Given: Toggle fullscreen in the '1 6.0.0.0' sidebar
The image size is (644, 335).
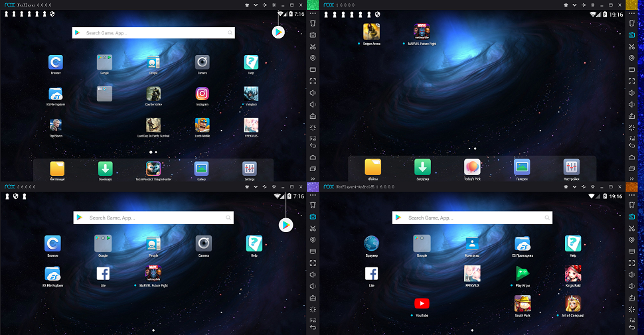Looking at the screenshot, I should (x=631, y=82).
